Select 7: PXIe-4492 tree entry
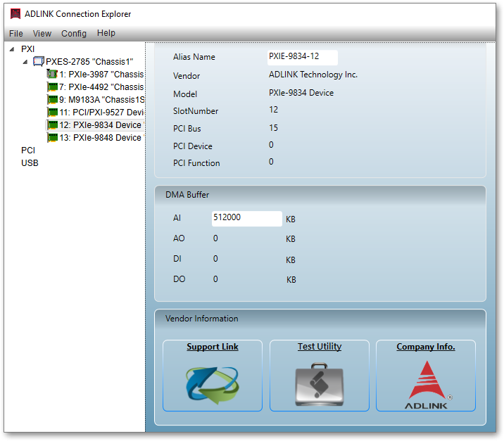 click(101, 87)
